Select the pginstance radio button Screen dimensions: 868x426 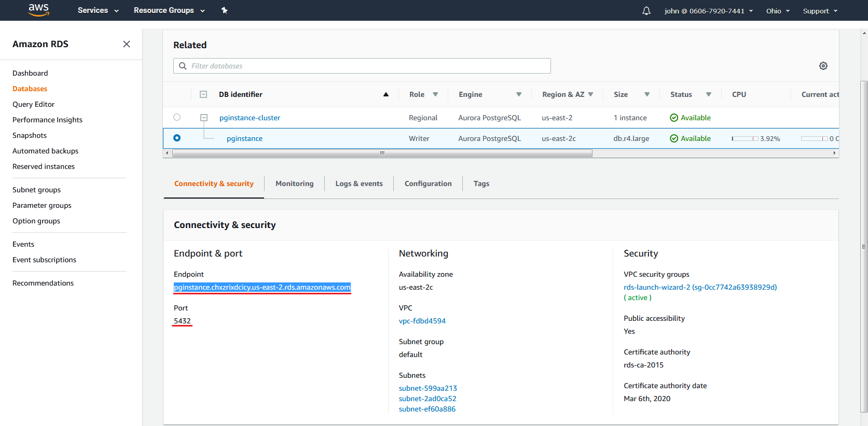(177, 138)
